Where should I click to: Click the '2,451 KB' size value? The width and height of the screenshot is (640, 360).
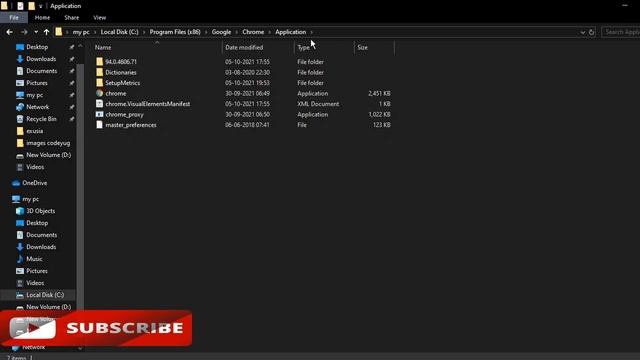pyautogui.click(x=379, y=93)
